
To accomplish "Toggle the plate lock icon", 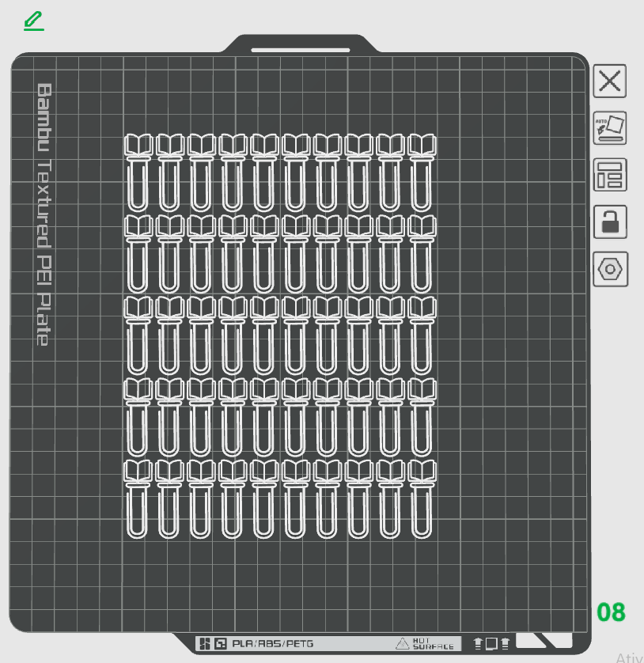I will coord(610,222).
